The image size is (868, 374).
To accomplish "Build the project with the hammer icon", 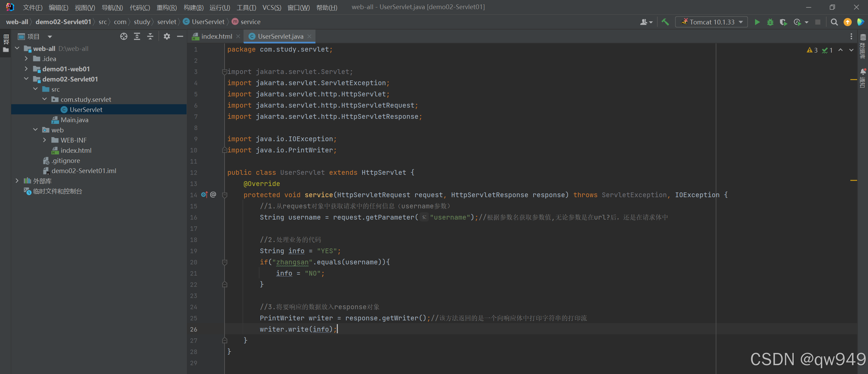I will (665, 22).
